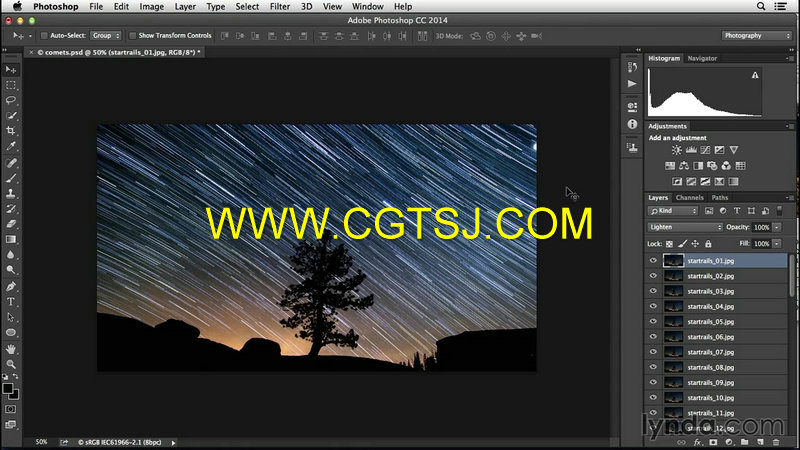Hide the startrails_07.jpg layer

(653, 352)
